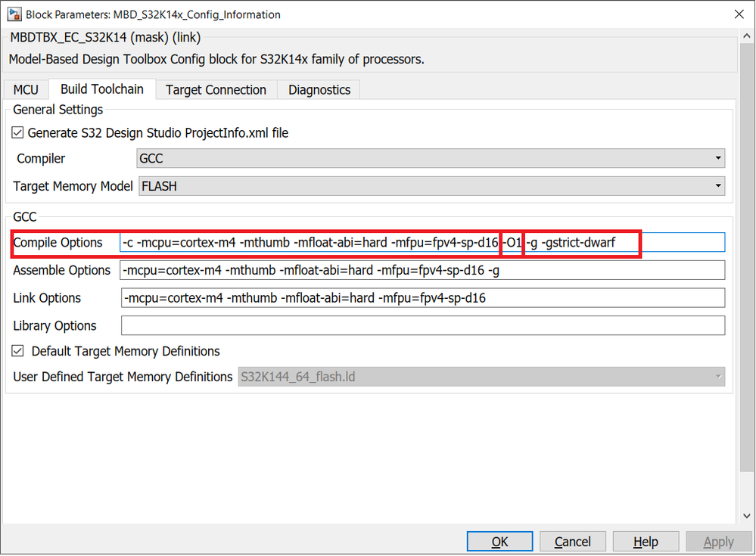756x556 pixels.
Task: Click the scrollbar up arrow
Action: pyautogui.click(x=747, y=36)
